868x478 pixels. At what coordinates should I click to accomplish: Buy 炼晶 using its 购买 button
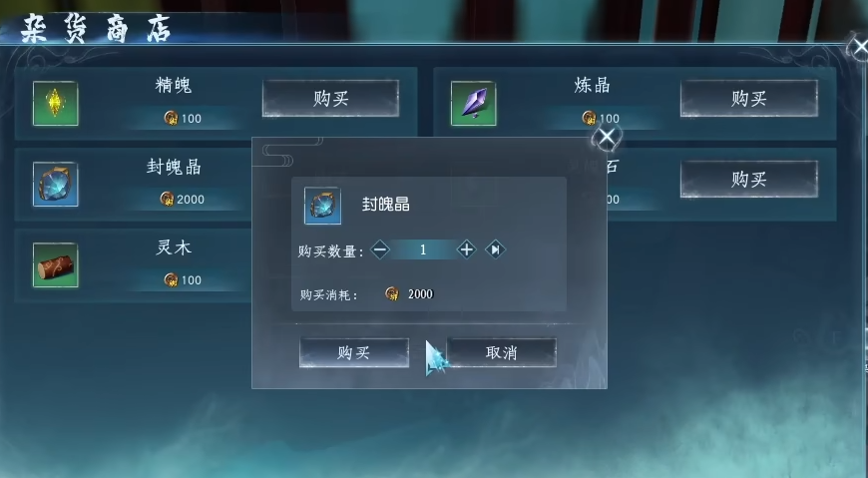coord(749,99)
